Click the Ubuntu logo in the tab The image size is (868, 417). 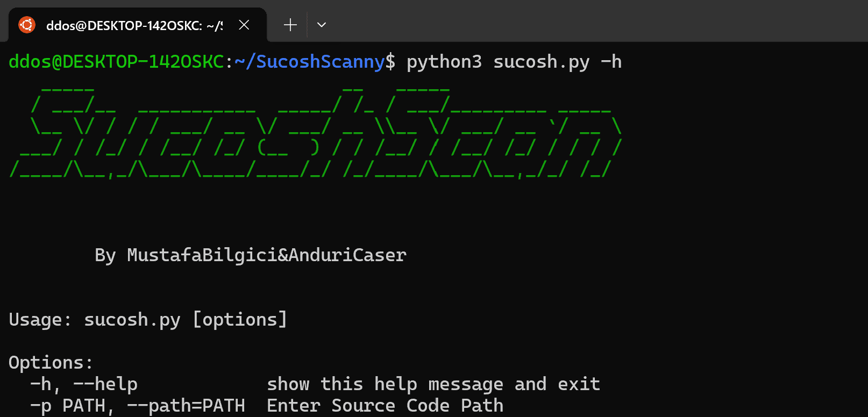27,25
